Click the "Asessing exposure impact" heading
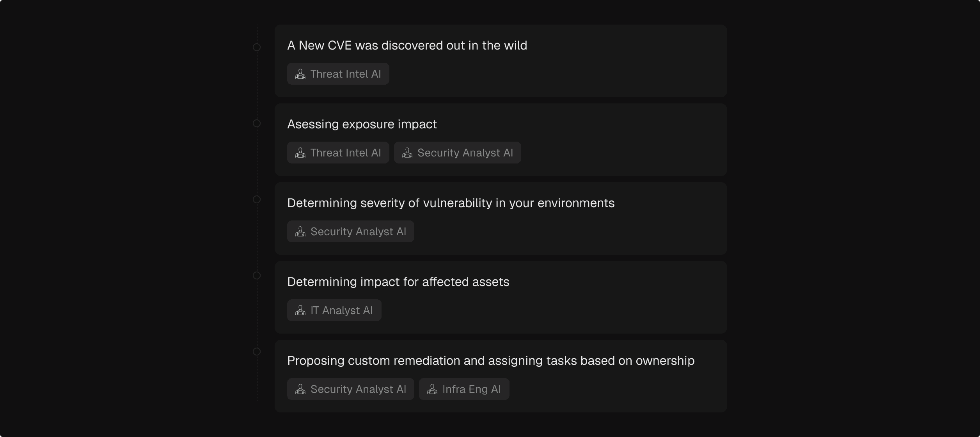Image resolution: width=980 pixels, height=437 pixels. [362, 124]
